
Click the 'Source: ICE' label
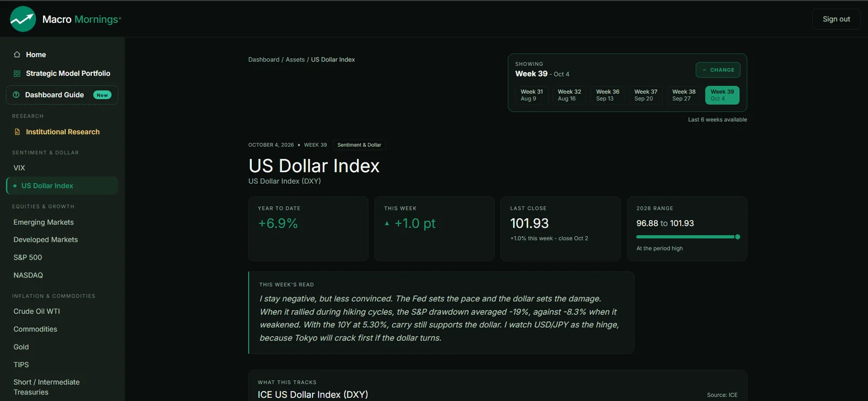click(x=722, y=395)
